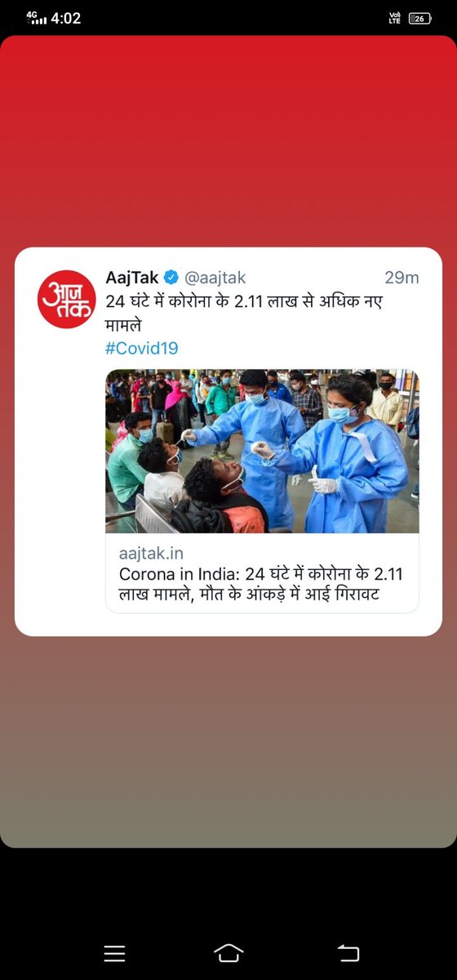The width and height of the screenshot is (457, 980).
Task: Open the 29m tweet timestamp
Action: [x=402, y=278]
